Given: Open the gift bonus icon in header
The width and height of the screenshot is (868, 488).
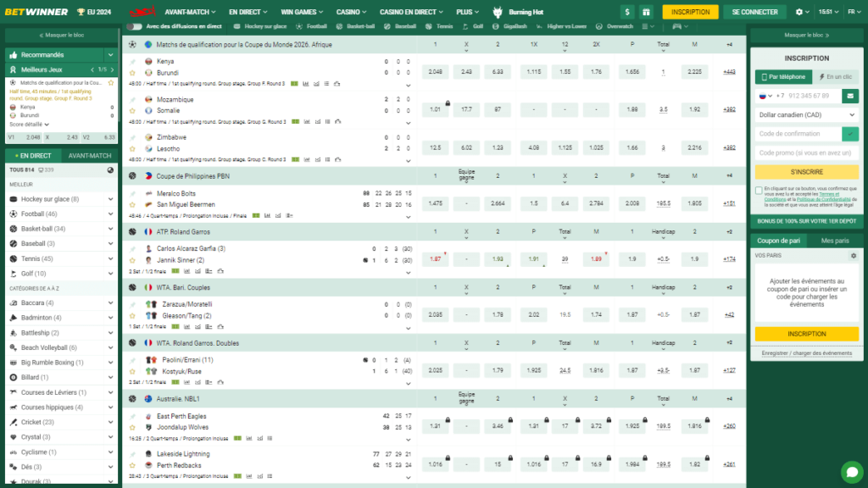Looking at the screenshot, I should tap(646, 12).
